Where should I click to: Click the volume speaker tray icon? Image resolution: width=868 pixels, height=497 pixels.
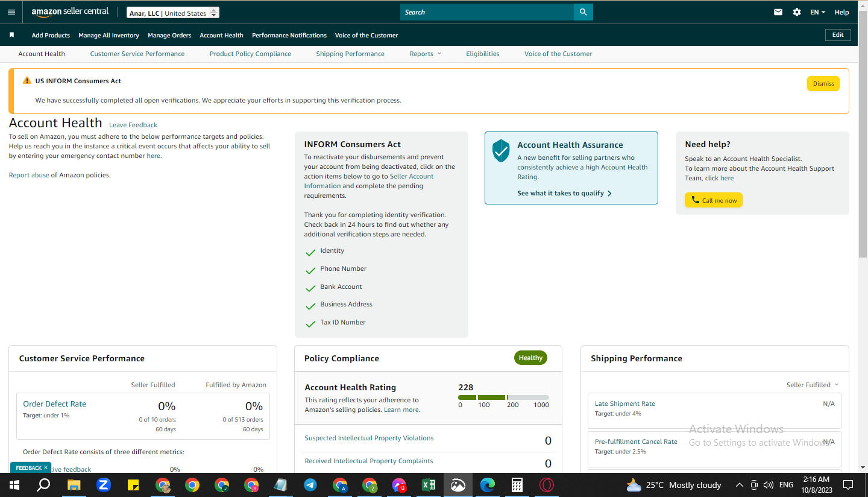768,485
